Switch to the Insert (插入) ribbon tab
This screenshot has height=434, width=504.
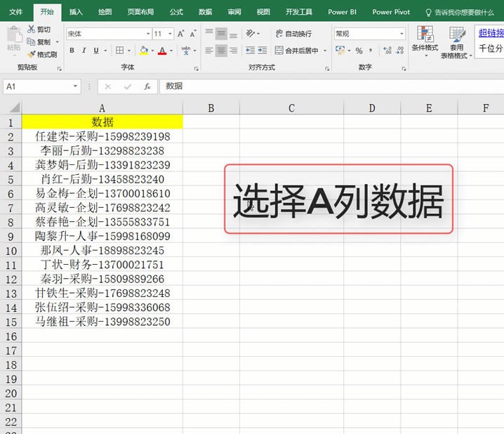pos(76,12)
